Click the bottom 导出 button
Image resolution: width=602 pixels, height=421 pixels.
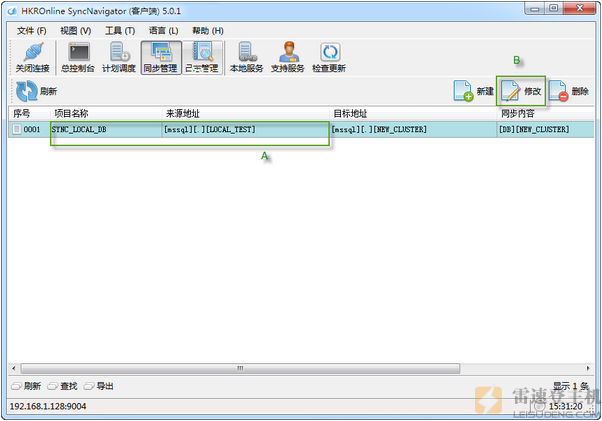tap(99, 386)
